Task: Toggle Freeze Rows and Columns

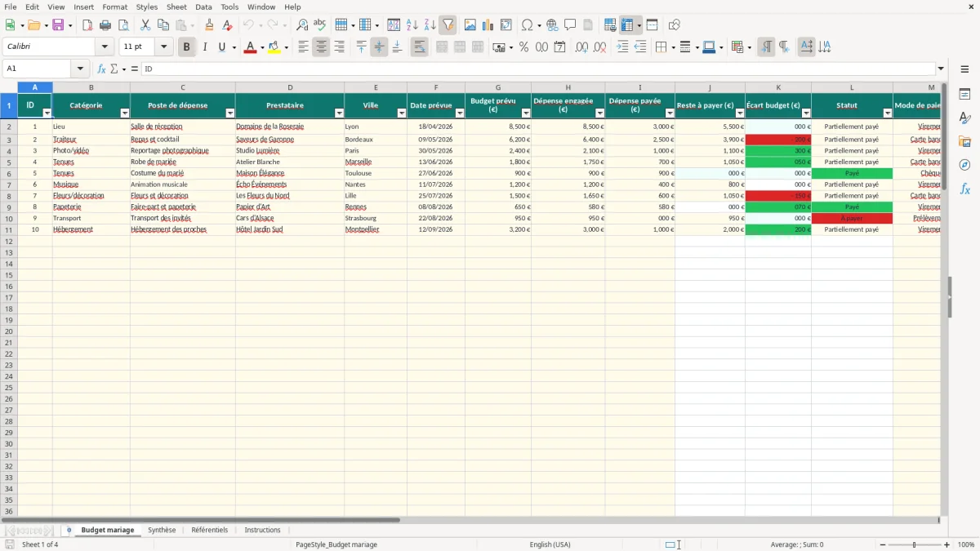Action: click(627, 25)
